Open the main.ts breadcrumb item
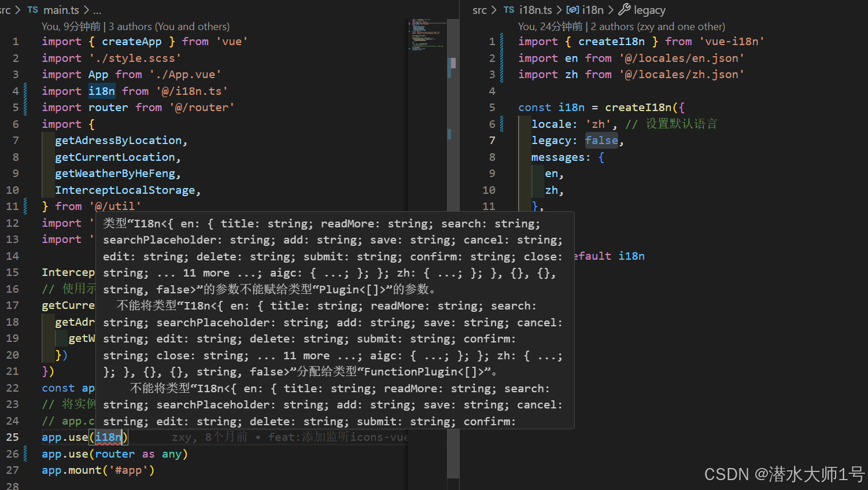Viewport: 868px width, 490px height. point(61,10)
